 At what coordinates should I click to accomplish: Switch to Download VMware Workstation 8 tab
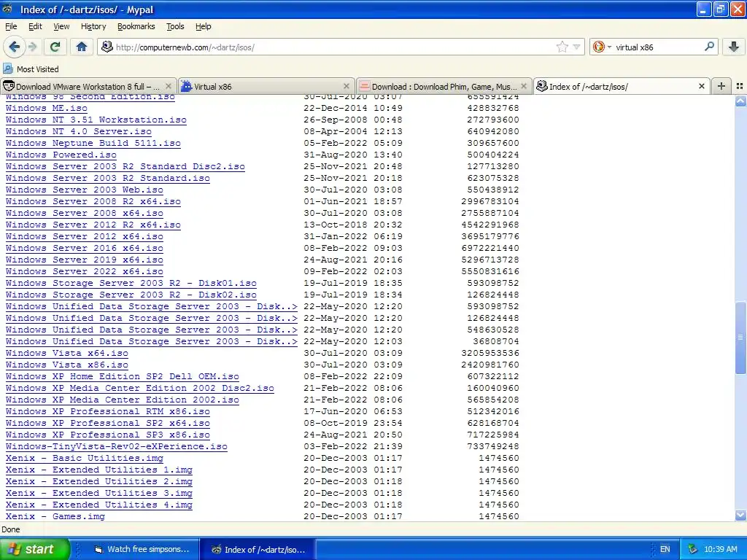[x=88, y=87]
